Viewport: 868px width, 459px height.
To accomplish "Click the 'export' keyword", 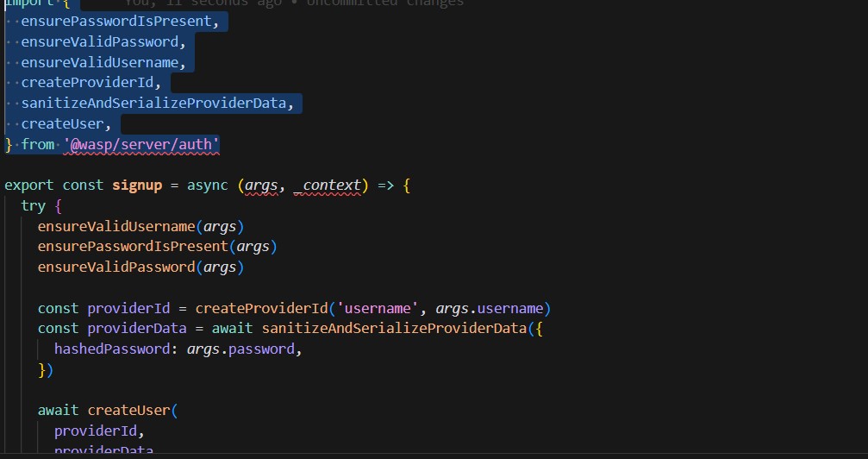I will pyautogui.click(x=29, y=185).
